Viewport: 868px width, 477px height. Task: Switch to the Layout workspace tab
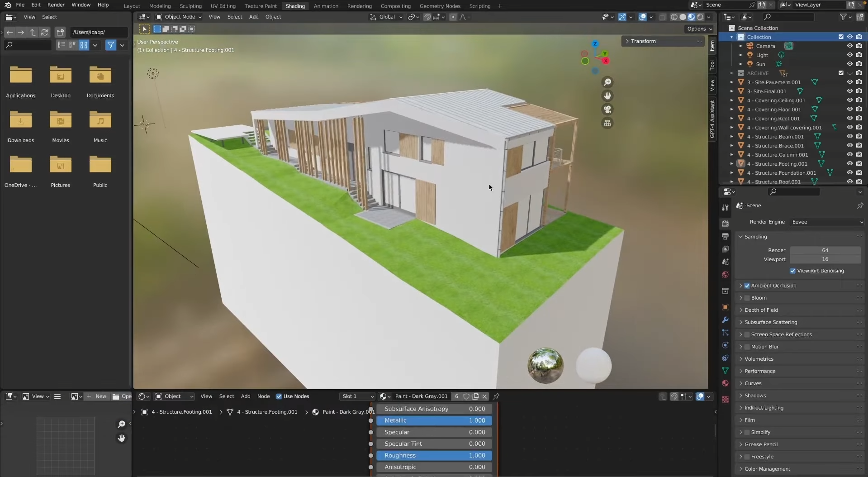(132, 6)
